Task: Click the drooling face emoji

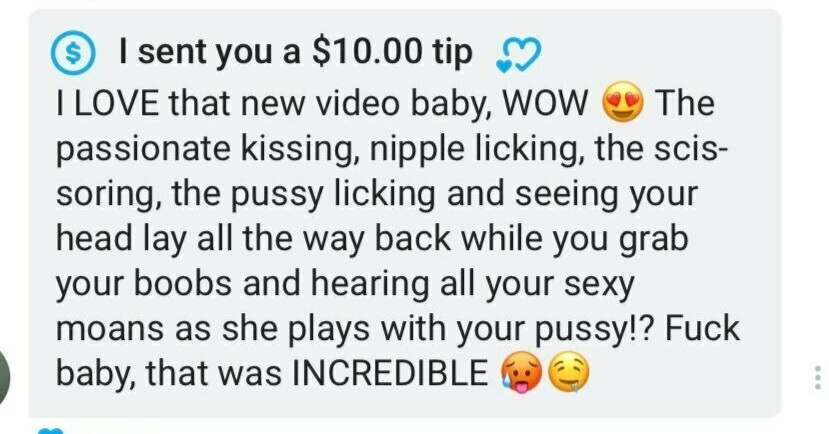Action: coord(567,372)
